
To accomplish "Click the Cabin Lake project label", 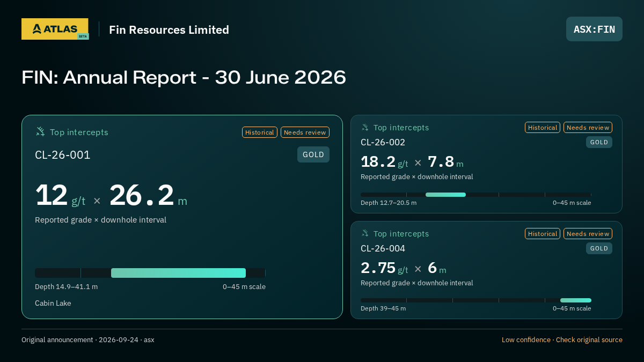I will 53,304.
